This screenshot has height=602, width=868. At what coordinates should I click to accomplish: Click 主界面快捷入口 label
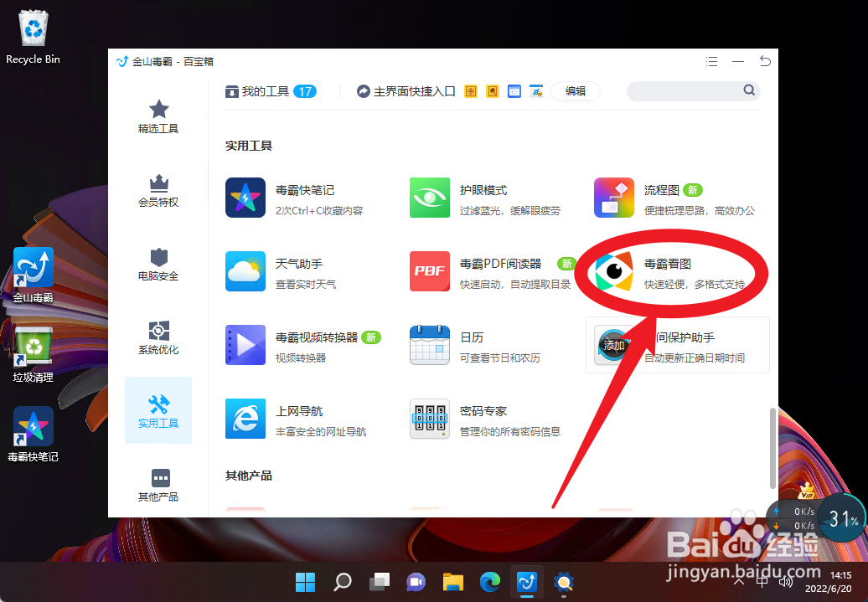[414, 91]
